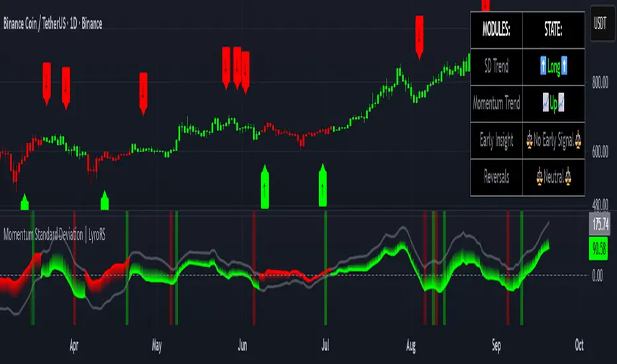The width and height of the screenshot is (617, 364).
Task: Click the STATE: table header
Action: click(553, 30)
